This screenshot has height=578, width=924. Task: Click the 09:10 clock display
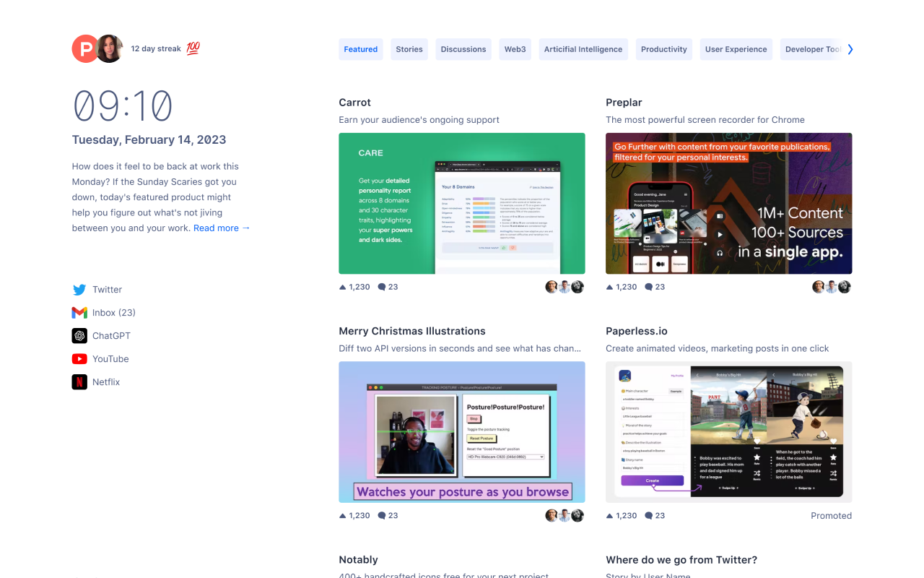pos(123,106)
